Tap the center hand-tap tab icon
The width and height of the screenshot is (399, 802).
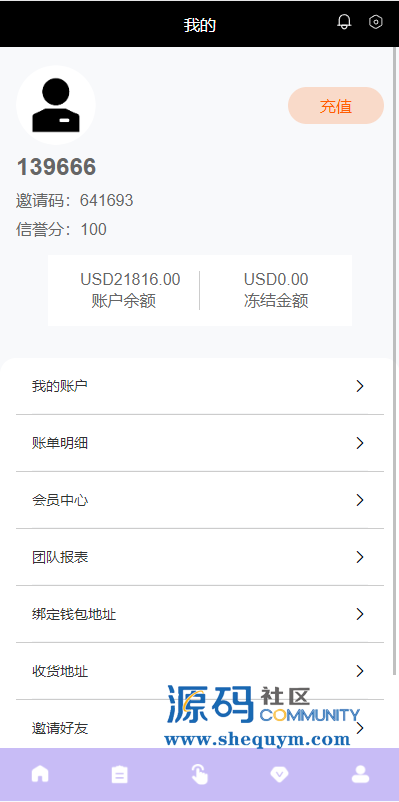point(200,774)
